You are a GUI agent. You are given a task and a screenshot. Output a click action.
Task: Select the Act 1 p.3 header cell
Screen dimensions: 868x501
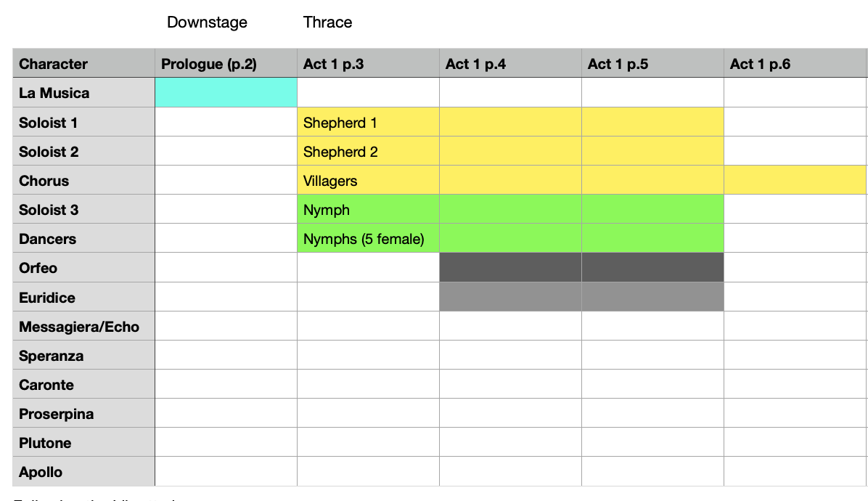pyautogui.click(x=368, y=64)
